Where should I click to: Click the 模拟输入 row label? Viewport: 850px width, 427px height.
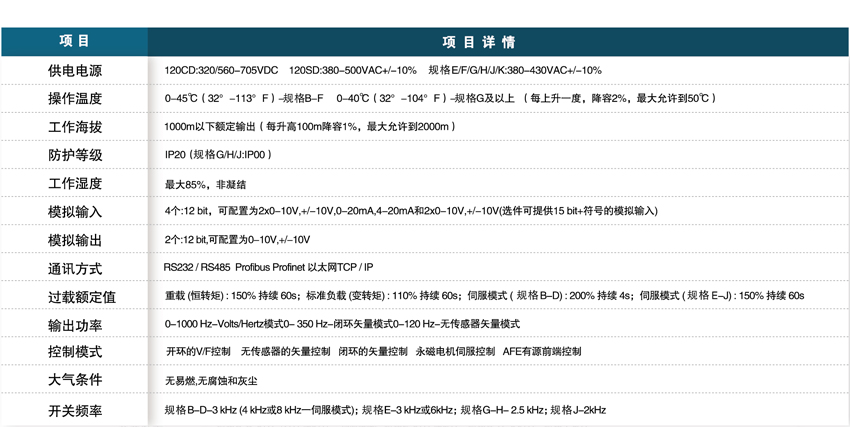coord(75,213)
